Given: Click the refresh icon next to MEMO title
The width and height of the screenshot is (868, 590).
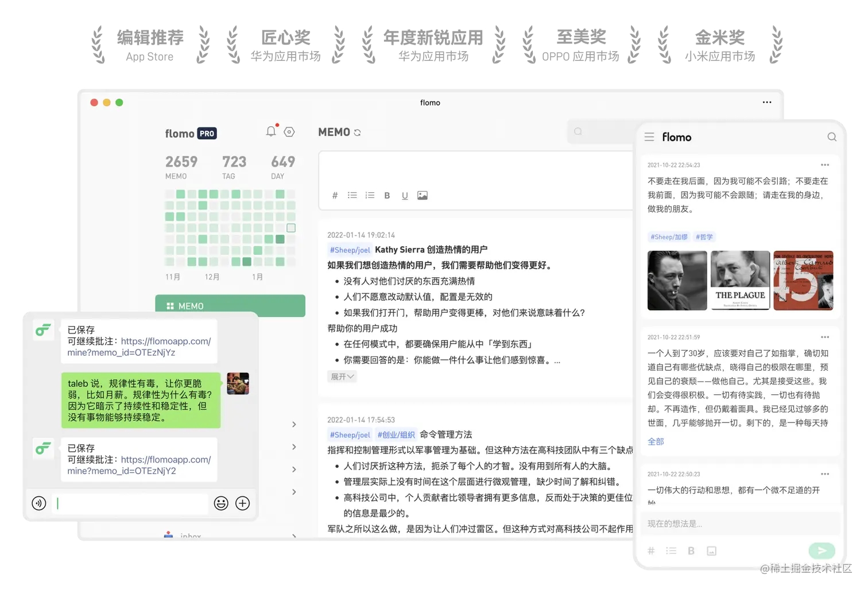Looking at the screenshot, I should 357,133.
